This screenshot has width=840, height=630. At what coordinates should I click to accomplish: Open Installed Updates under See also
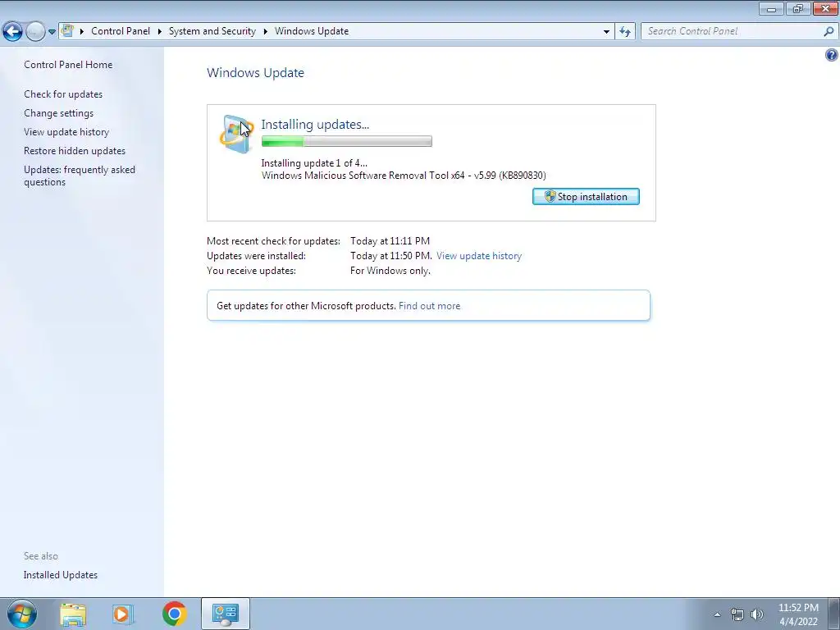click(61, 575)
